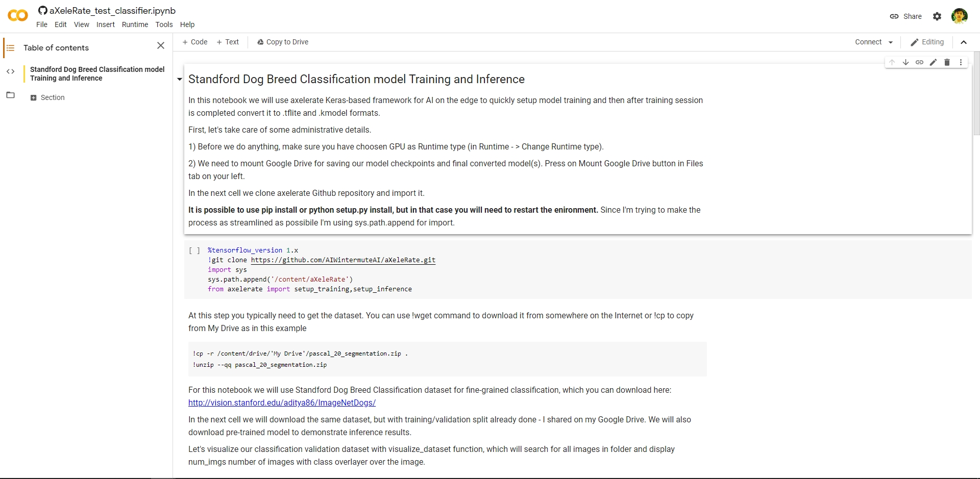Screen dimensions: 980x479
Task: Open the Runtime menu
Action: tap(135, 24)
